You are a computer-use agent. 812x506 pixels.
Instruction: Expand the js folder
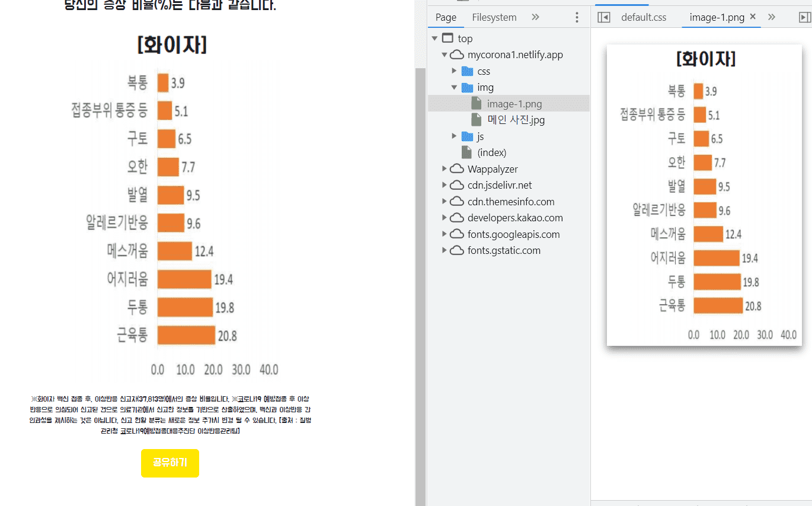454,136
